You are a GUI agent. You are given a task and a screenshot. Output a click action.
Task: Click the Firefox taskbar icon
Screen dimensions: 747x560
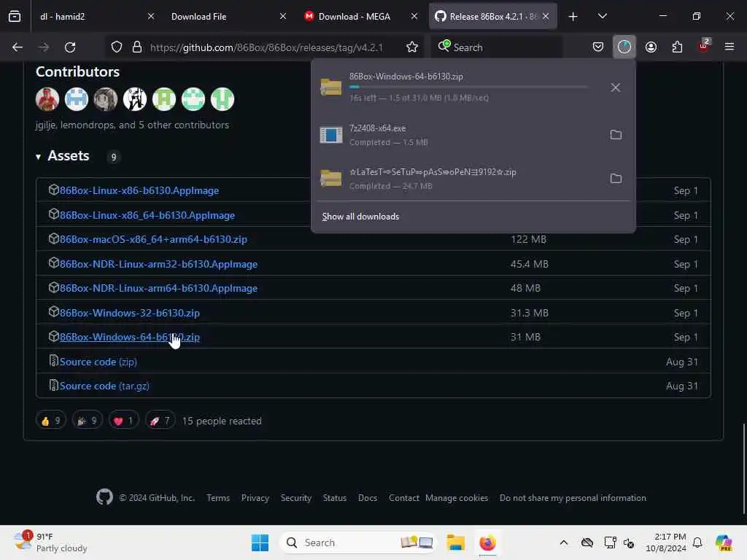coord(487,542)
